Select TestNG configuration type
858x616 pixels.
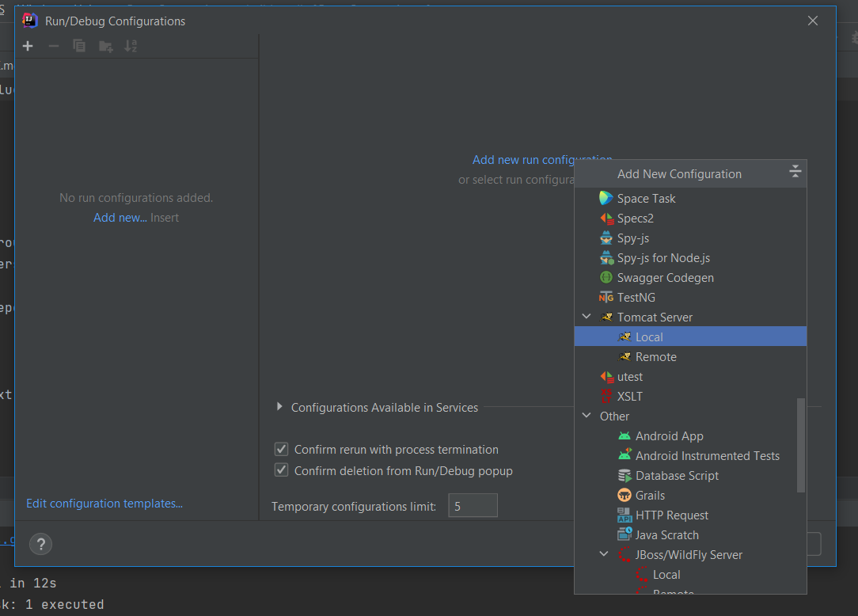pyautogui.click(x=690, y=298)
